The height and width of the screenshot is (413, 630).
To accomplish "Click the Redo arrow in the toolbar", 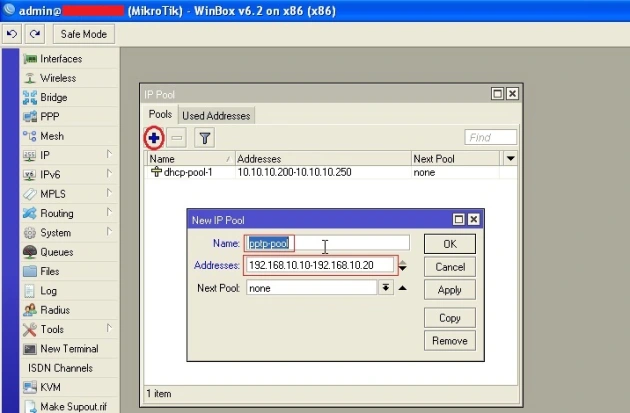I will coord(32,34).
